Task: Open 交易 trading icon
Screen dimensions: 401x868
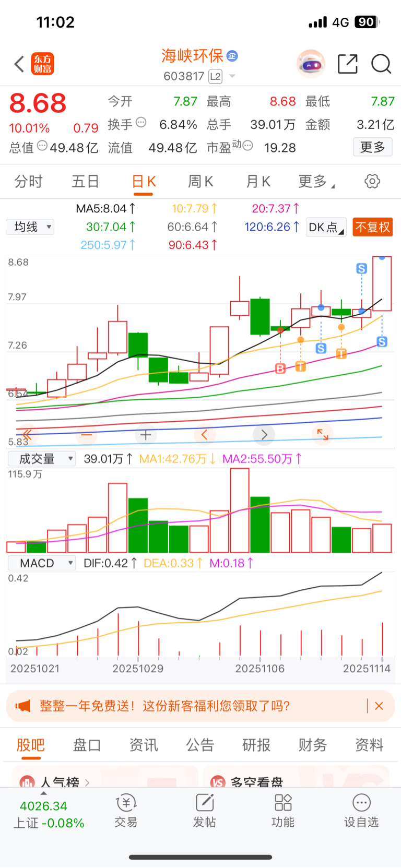Action: tap(126, 811)
